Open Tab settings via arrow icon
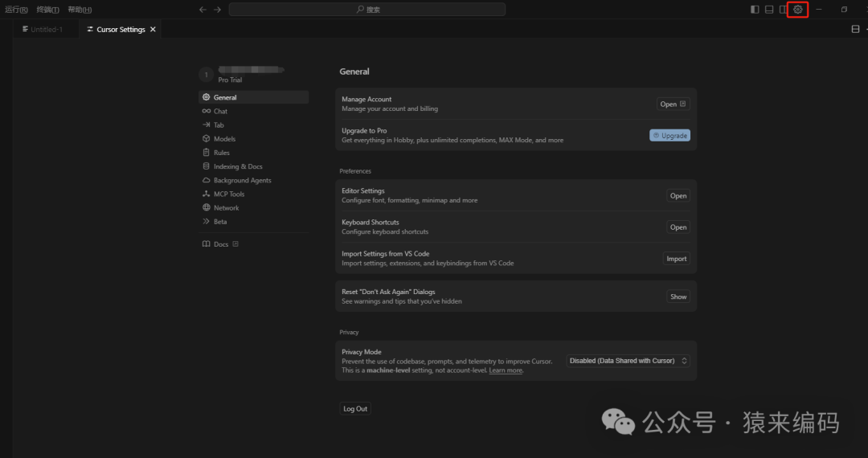 pyautogui.click(x=206, y=125)
